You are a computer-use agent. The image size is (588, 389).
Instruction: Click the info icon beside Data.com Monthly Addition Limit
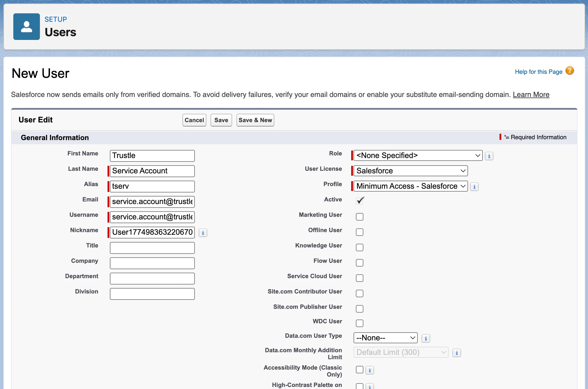[x=457, y=353]
